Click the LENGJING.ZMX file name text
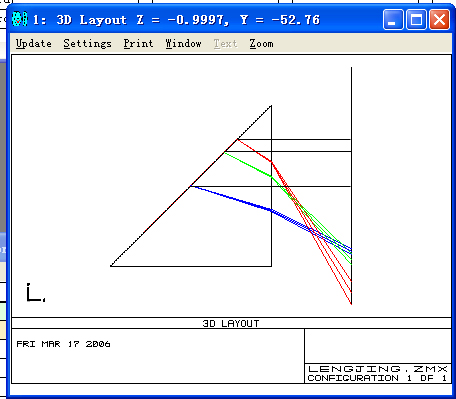This screenshot has height=399, width=456. [x=378, y=369]
